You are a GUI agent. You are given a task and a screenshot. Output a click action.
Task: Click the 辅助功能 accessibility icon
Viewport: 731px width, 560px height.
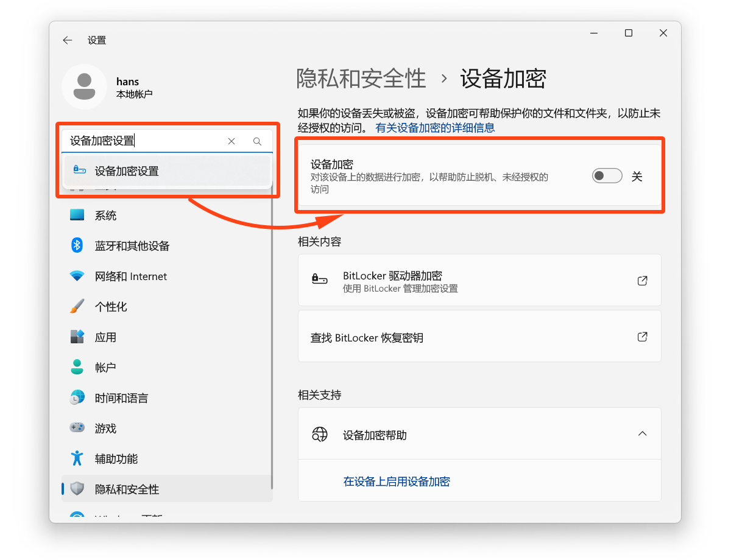point(77,458)
